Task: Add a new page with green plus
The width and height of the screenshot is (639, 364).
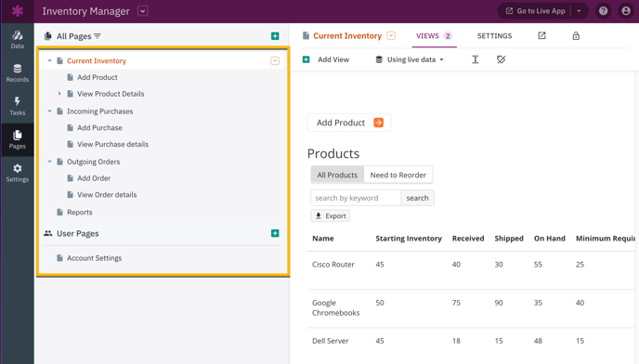Action: [275, 36]
